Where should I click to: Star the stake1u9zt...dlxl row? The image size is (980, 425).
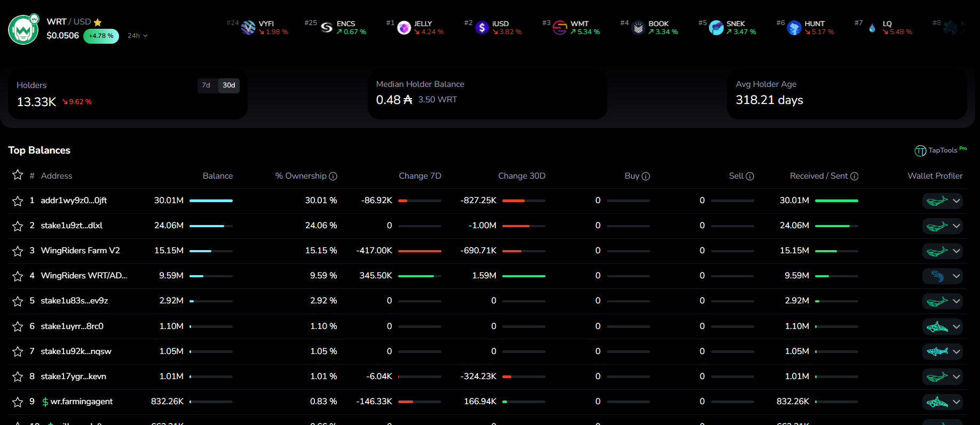18,226
